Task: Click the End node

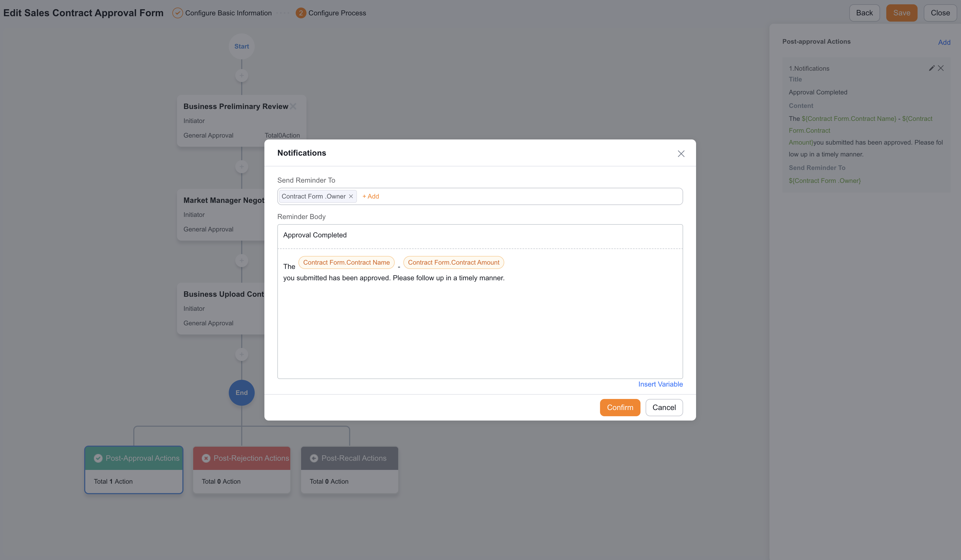Action: point(241,393)
